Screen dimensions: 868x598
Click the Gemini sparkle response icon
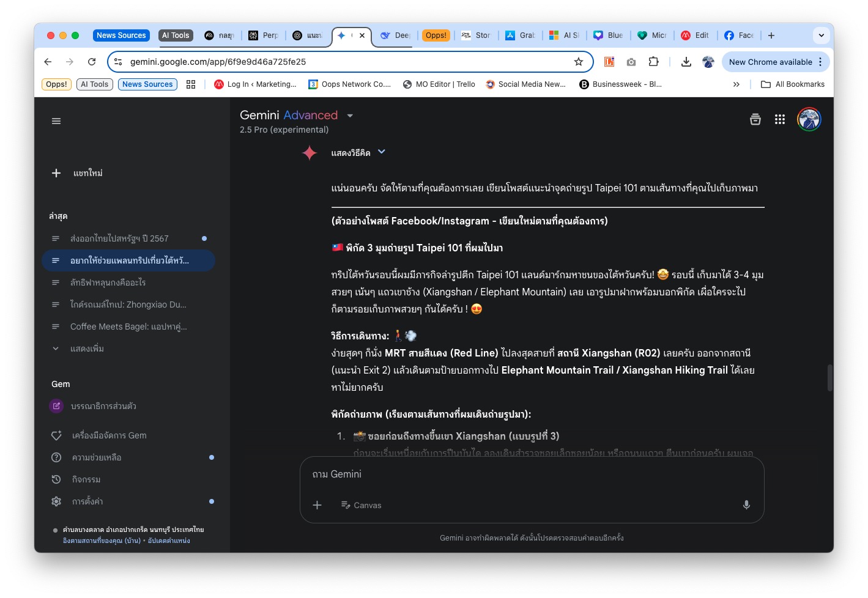tap(310, 153)
